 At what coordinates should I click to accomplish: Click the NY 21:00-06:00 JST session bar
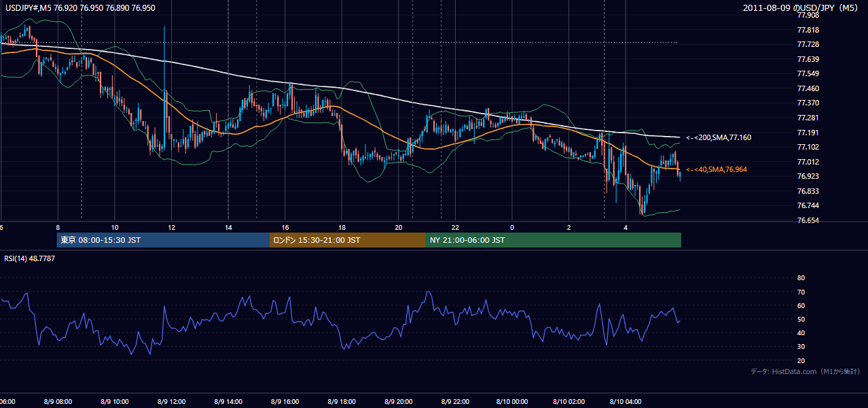coord(554,240)
